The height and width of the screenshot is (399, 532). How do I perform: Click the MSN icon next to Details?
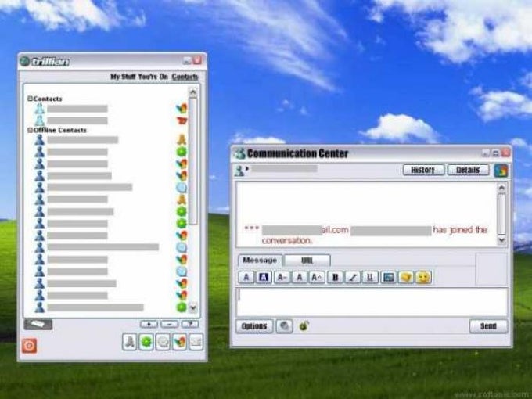(x=501, y=171)
